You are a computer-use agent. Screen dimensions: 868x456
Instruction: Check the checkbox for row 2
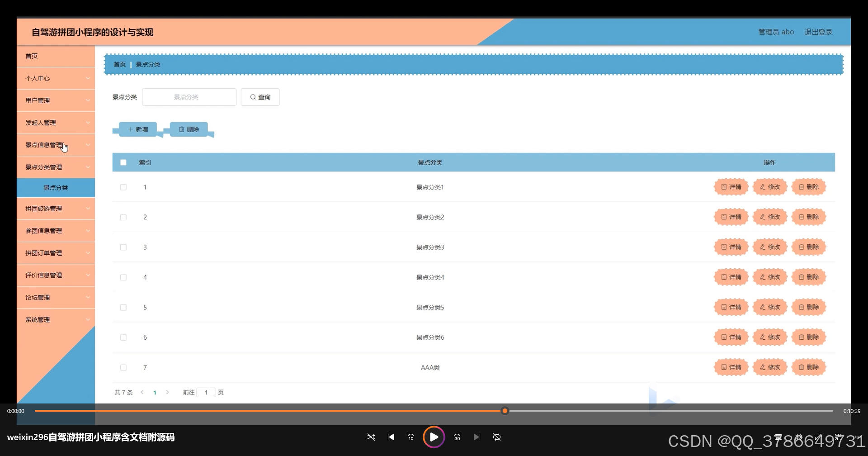(123, 217)
